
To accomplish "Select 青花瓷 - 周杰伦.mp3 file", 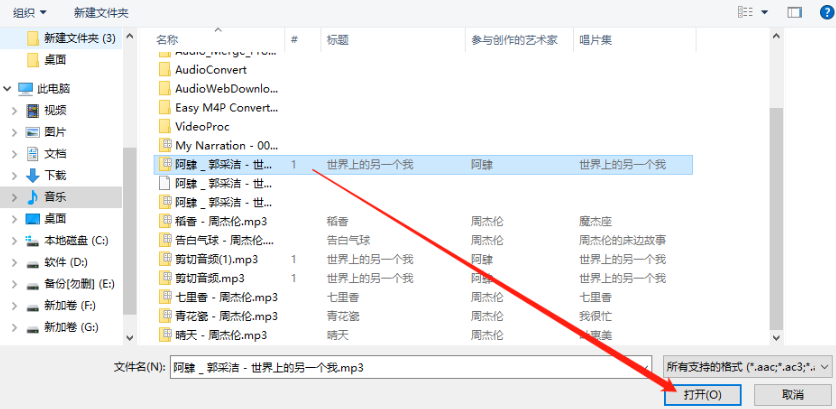I will pyautogui.click(x=226, y=316).
